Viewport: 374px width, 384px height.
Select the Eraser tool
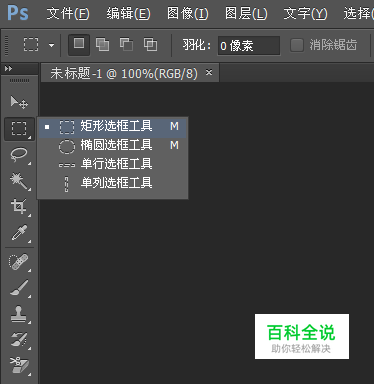pos(19,366)
